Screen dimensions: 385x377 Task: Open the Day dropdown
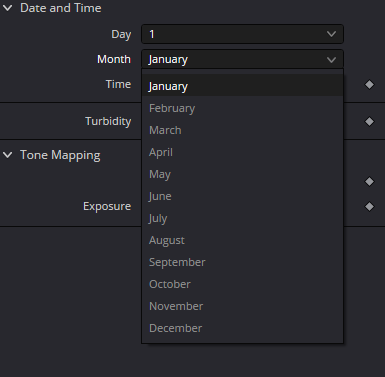tap(242, 34)
